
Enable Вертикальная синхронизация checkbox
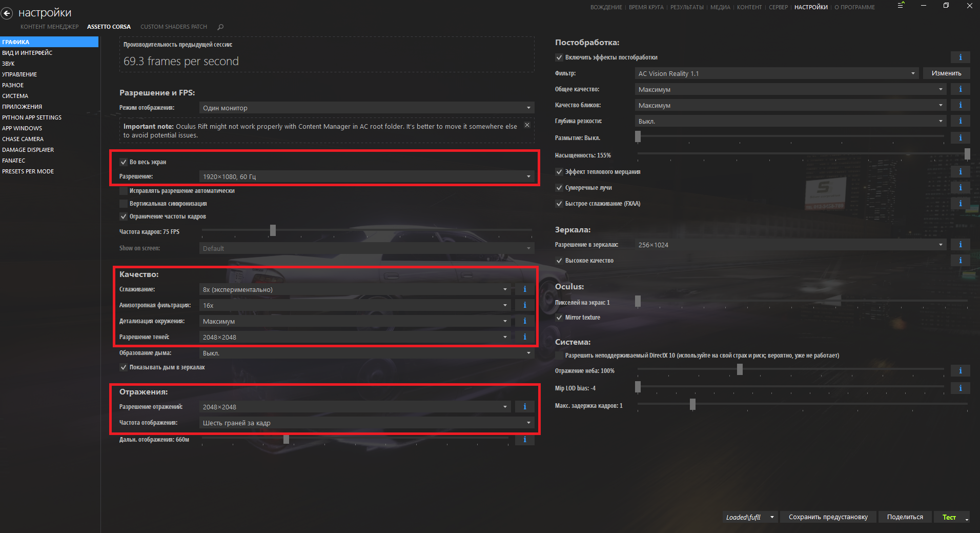pos(124,204)
